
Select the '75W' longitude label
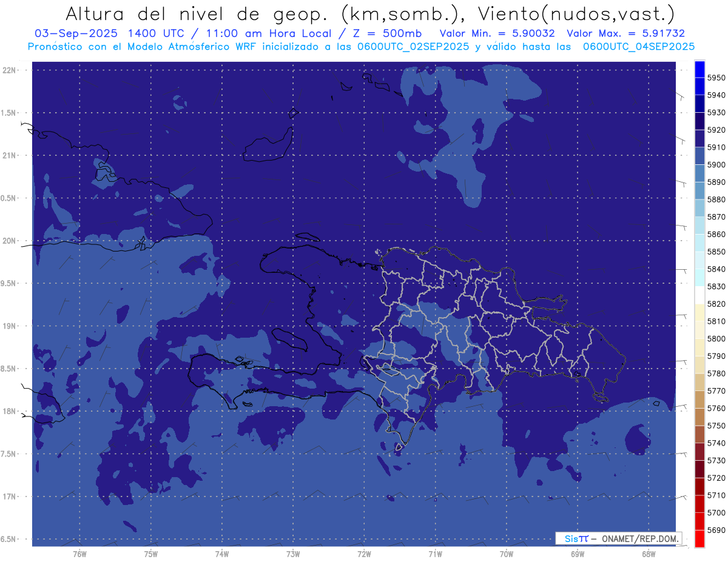[151, 555]
